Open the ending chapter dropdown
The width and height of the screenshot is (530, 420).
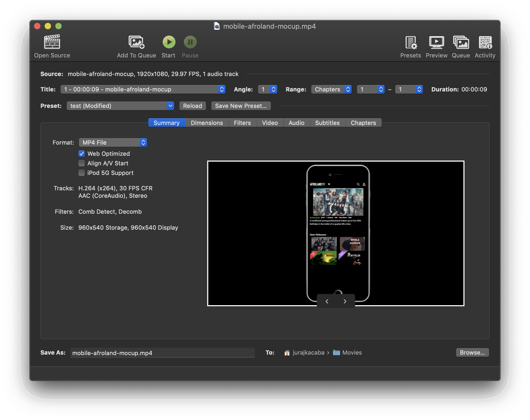tap(409, 89)
